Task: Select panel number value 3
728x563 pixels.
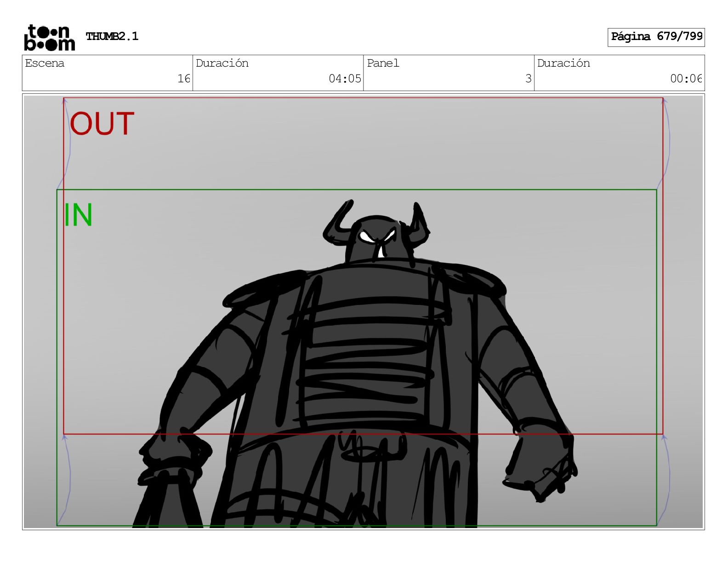Action: tap(529, 79)
